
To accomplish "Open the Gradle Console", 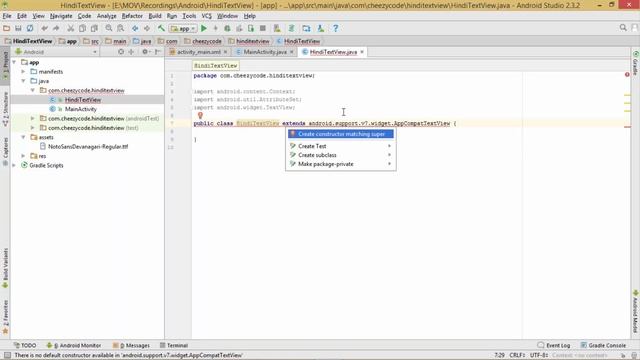I will coord(603,345).
